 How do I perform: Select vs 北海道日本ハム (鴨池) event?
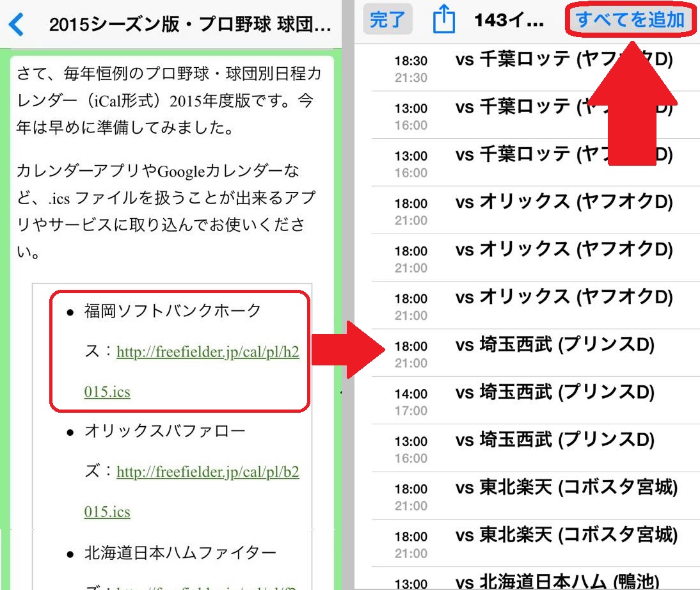[536, 579]
